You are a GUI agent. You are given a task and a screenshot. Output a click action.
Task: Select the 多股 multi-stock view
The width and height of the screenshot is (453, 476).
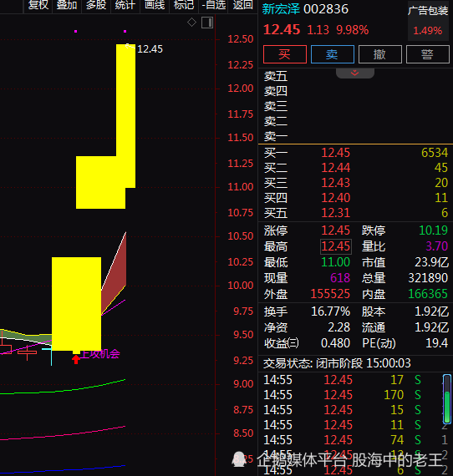pyautogui.click(x=96, y=5)
